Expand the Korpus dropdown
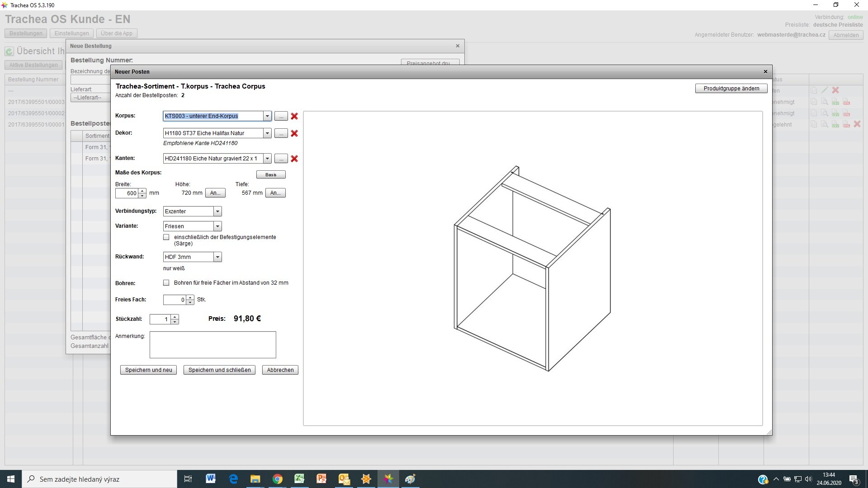The image size is (868, 488). [267, 116]
